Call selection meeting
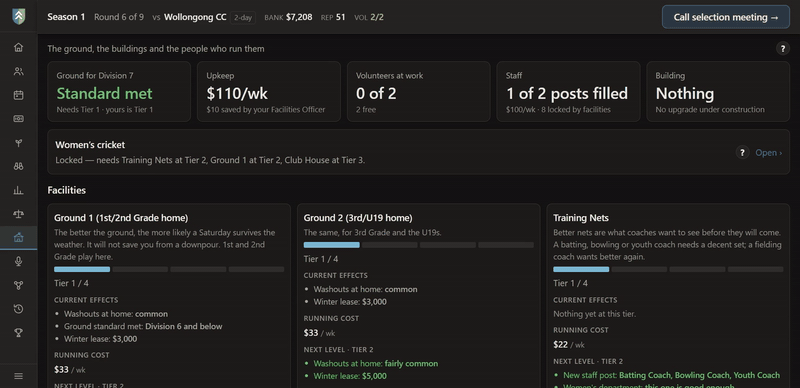Viewport: 800px width, 388px height. click(x=726, y=17)
